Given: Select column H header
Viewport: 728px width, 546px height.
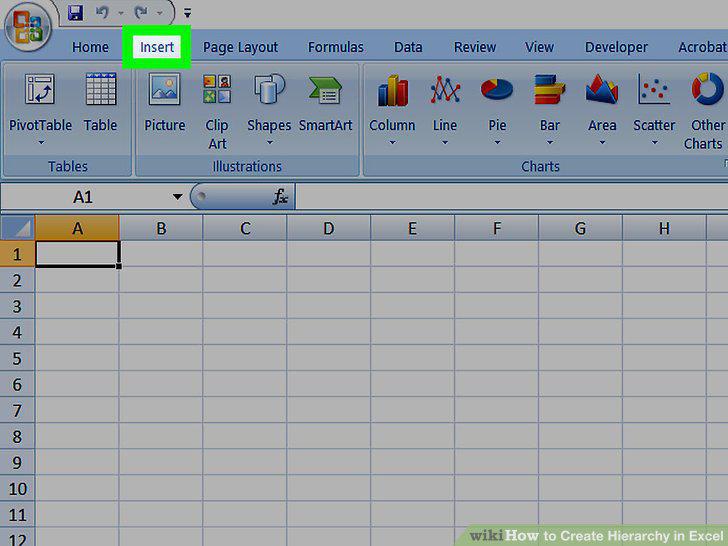Looking at the screenshot, I should [664, 228].
